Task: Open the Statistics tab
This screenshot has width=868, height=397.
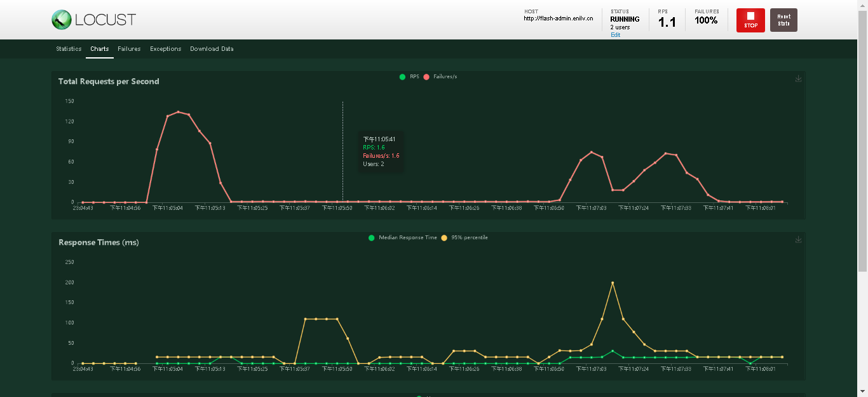Action: 69,49
